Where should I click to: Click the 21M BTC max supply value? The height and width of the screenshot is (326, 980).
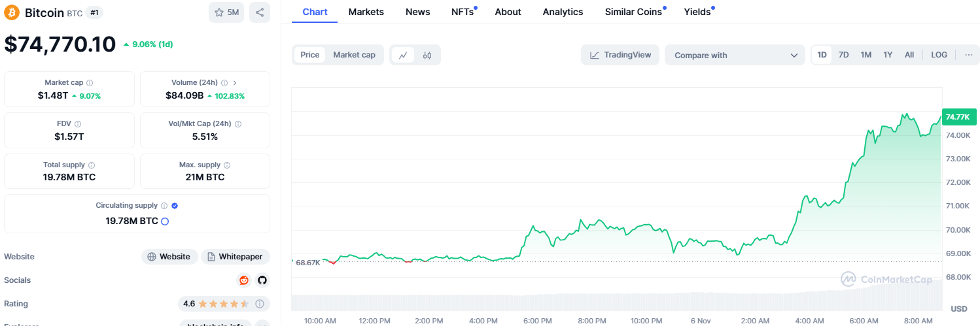pyautogui.click(x=205, y=177)
